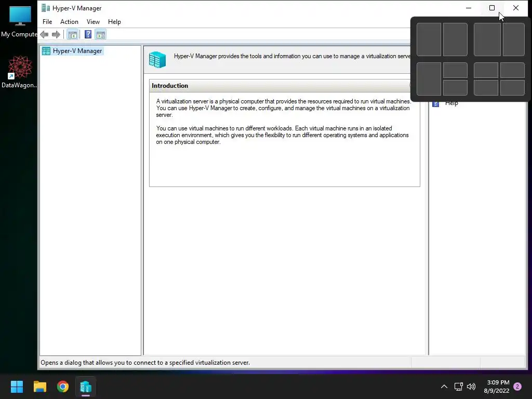
Task: Select the DataWagon desktop shortcut
Action: pos(19,72)
